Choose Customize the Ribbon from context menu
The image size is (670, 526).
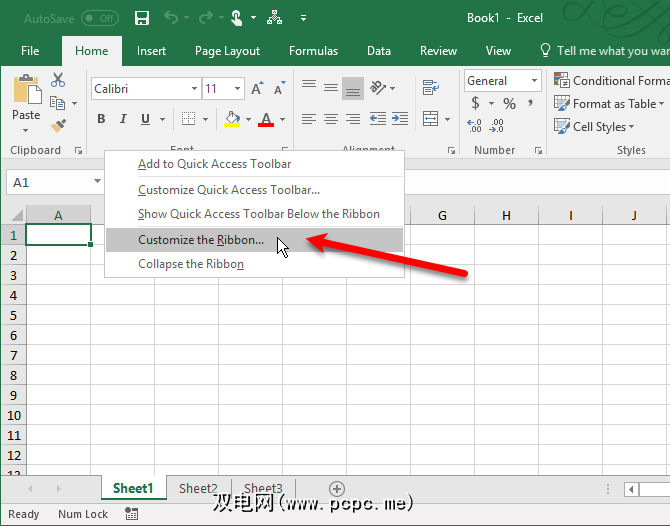click(201, 240)
